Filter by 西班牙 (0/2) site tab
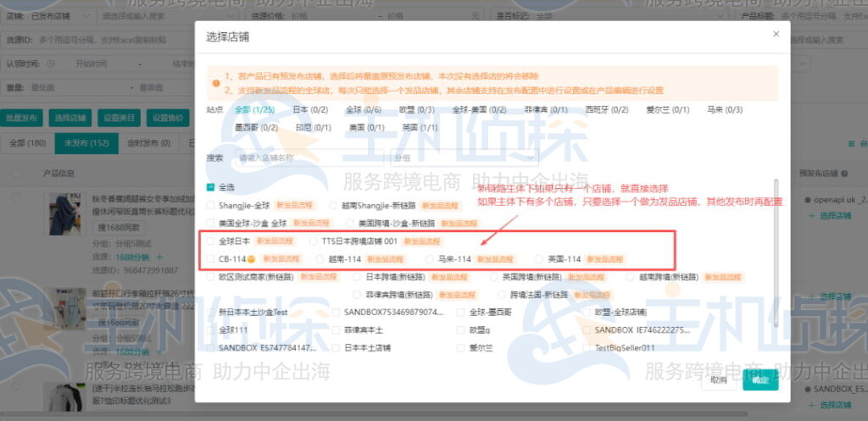The height and width of the screenshot is (421, 868). (x=607, y=109)
